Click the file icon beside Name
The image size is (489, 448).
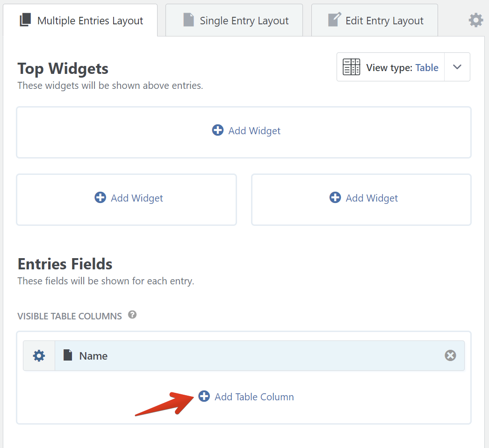tap(68, 356)
